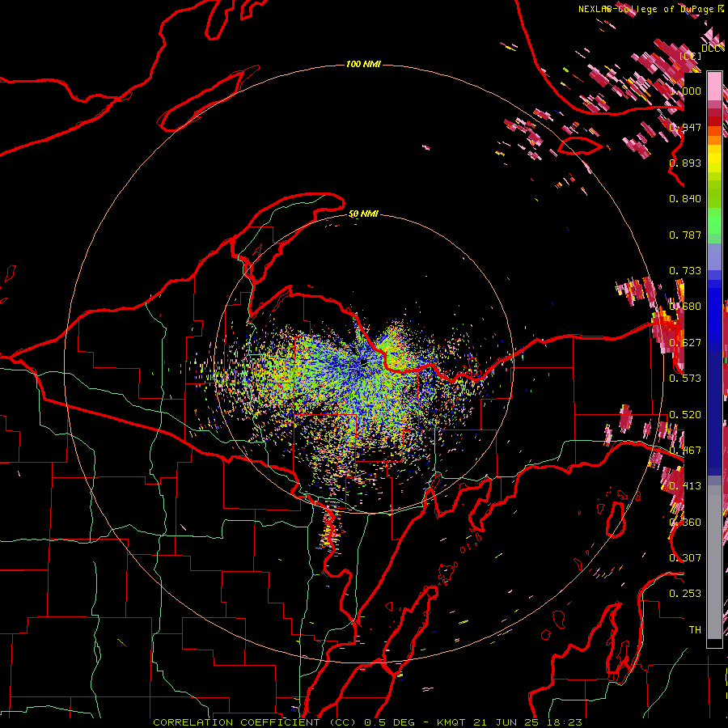
Task: Click the 1.000 value on the color scale
Action: point(685,91)
